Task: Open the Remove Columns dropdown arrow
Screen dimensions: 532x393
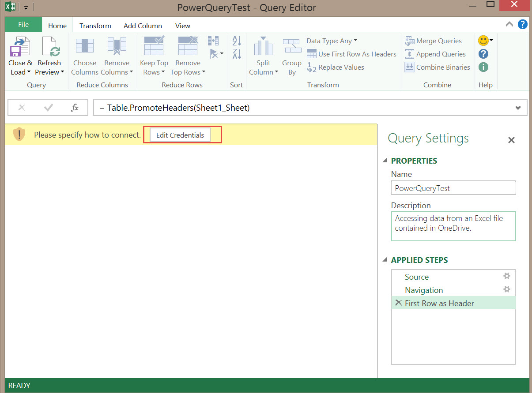Action: (x=131, y=72)
